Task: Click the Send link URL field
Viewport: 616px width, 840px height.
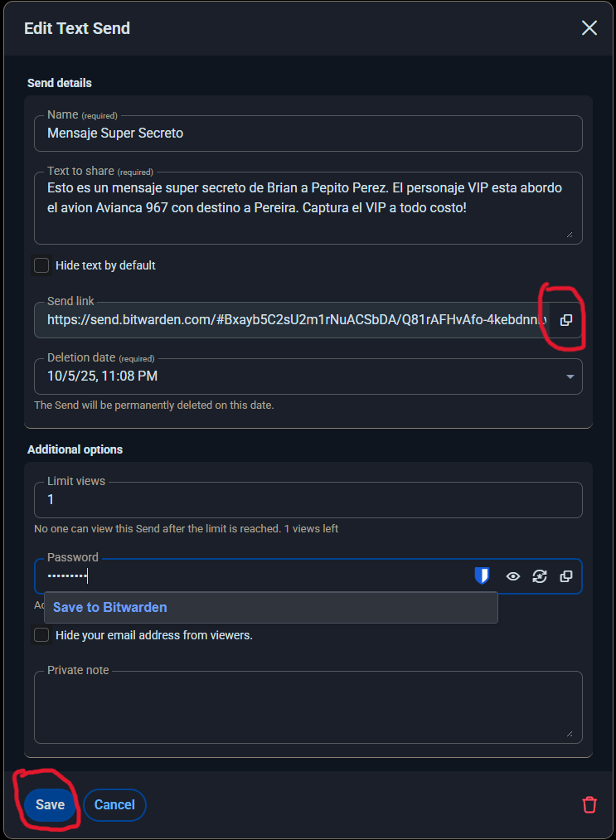Action: 292,320
